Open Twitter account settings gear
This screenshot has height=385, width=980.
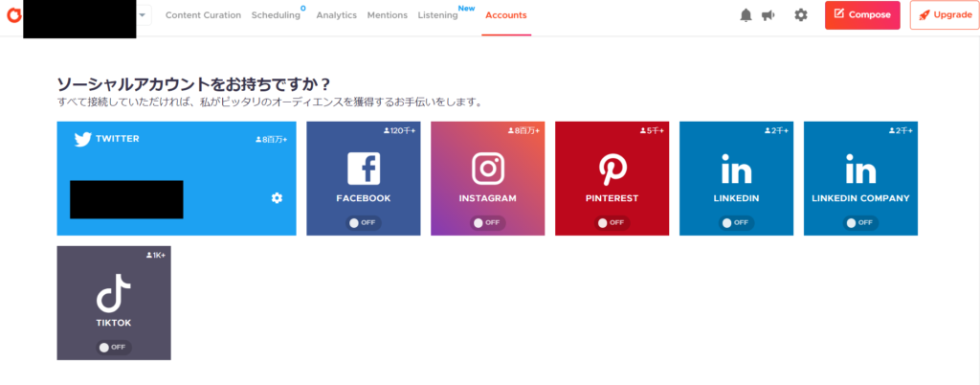tap(277, 197)
